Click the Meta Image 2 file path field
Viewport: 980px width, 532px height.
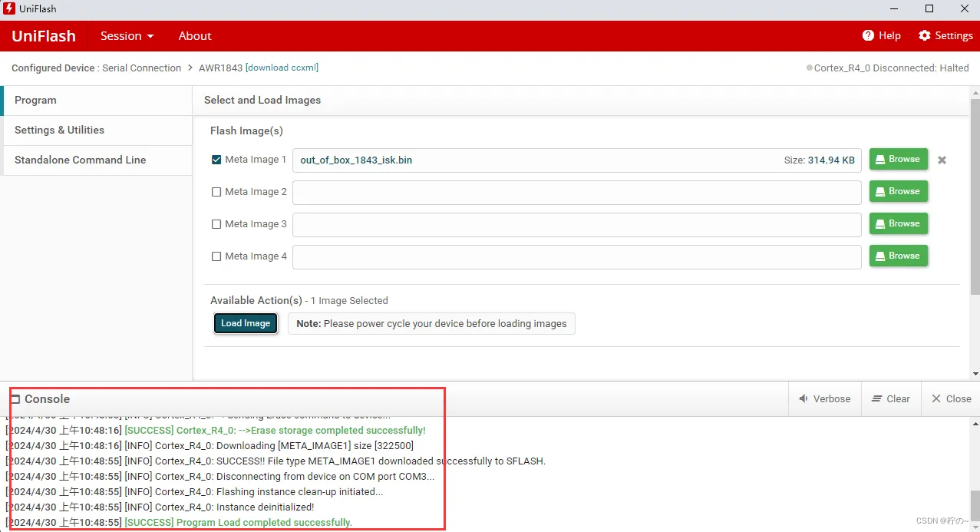(x=576, y=192)
